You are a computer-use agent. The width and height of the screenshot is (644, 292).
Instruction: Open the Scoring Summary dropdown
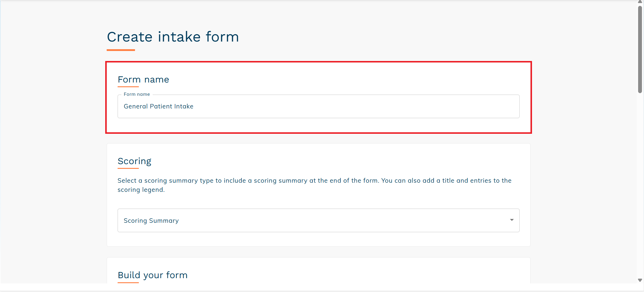click(318, 220)
